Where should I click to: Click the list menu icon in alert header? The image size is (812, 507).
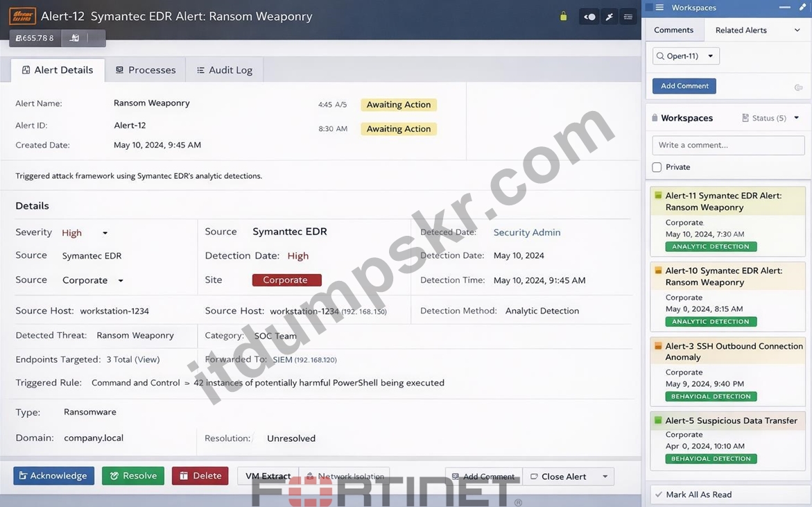[x=628, y=17]
